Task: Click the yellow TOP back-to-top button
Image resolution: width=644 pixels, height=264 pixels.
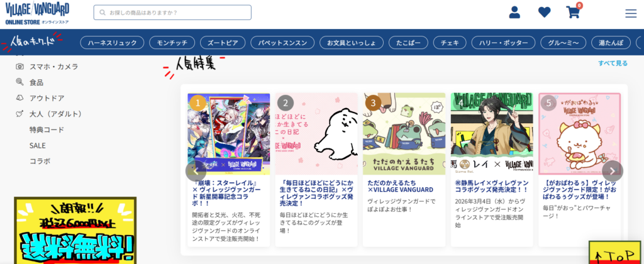Action: 616,253
